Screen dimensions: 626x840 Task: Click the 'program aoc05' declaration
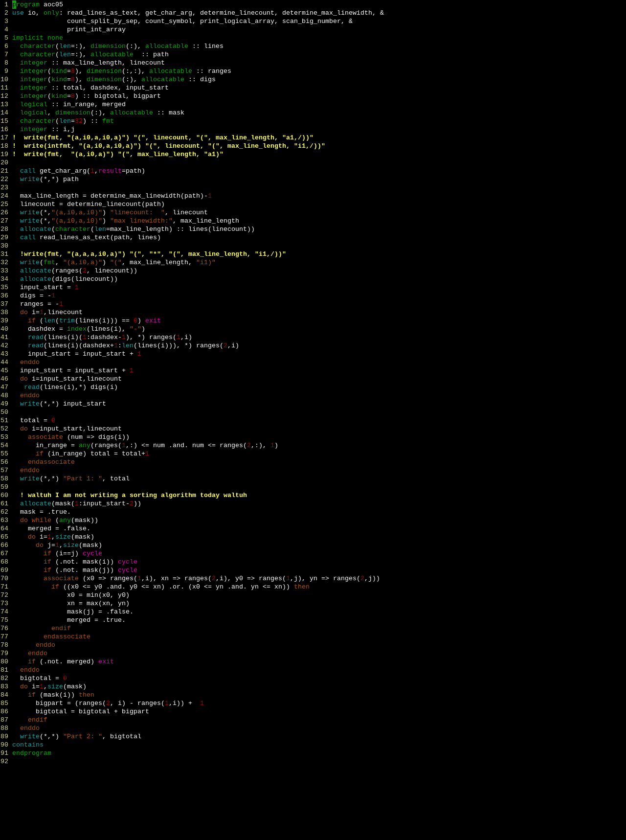38,4
